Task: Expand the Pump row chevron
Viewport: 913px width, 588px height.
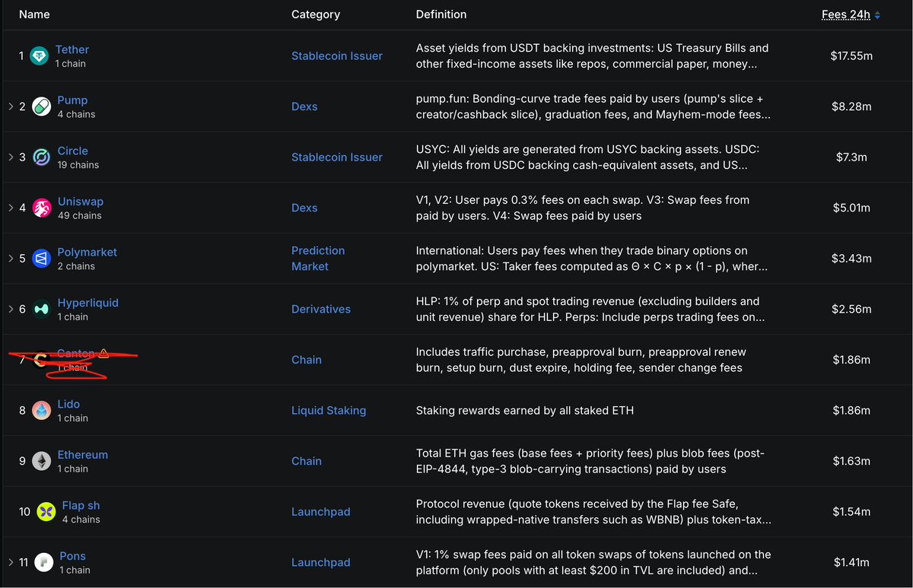Action: click(x=11, y=106)
